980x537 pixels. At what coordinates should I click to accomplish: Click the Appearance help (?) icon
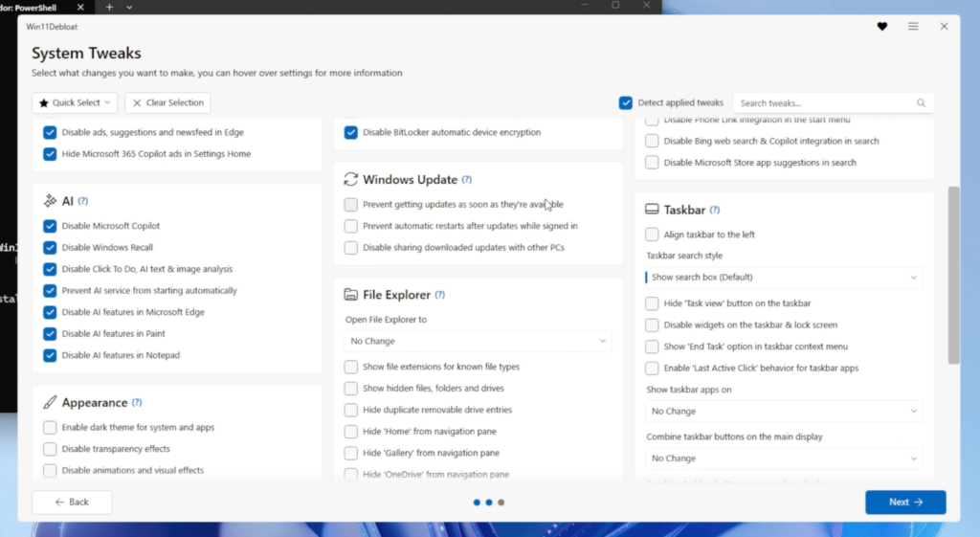137,403
